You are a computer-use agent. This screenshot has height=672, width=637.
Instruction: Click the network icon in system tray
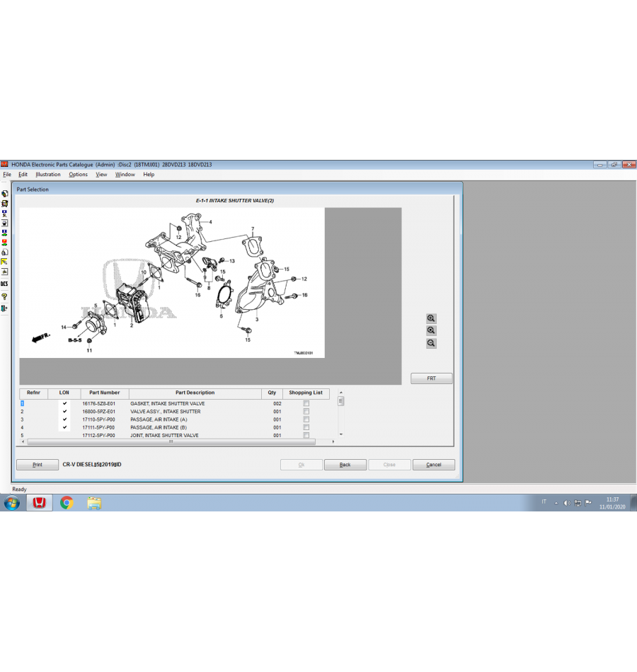pos(578,503)
